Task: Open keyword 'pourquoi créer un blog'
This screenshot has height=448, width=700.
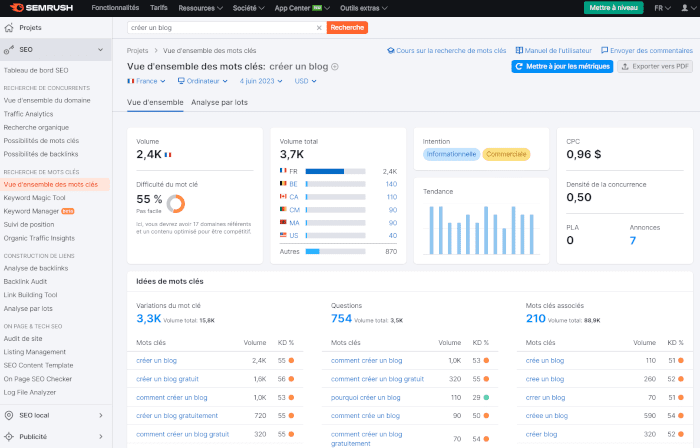Action: click(365, 398)
